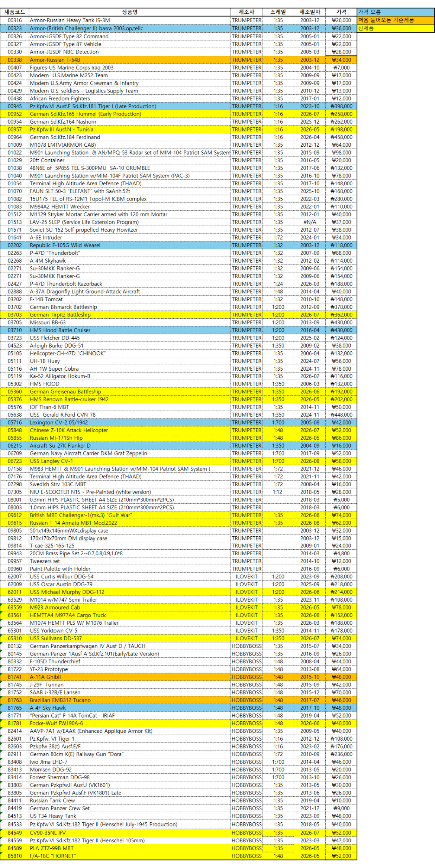Click "HEMTTA4 M977A4 Cargo Truck" cell
The width and height of the screenshot is (435, 868).
tap(130, 615)
